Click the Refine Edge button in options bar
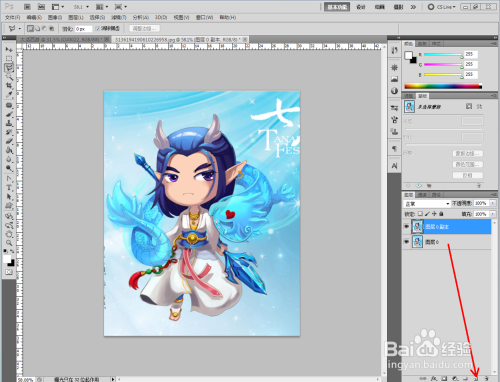The width and height of the screenshot is (500, 382). tap(144, 29)
